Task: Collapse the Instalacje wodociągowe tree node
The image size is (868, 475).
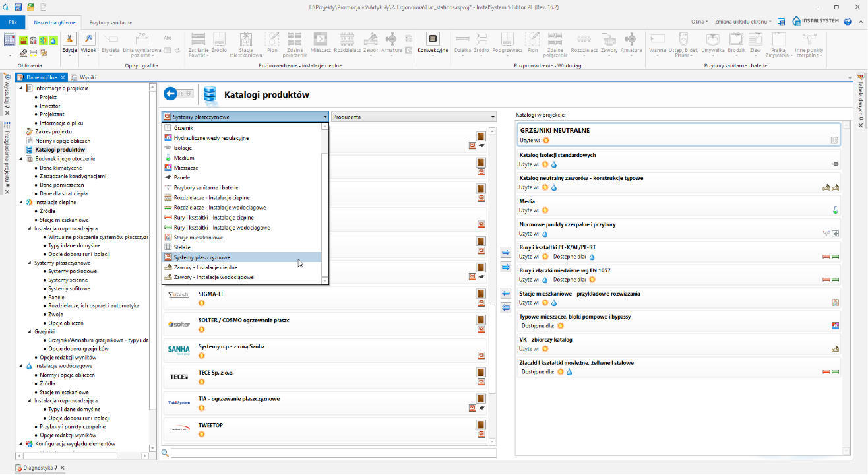Action: point(21,366)
